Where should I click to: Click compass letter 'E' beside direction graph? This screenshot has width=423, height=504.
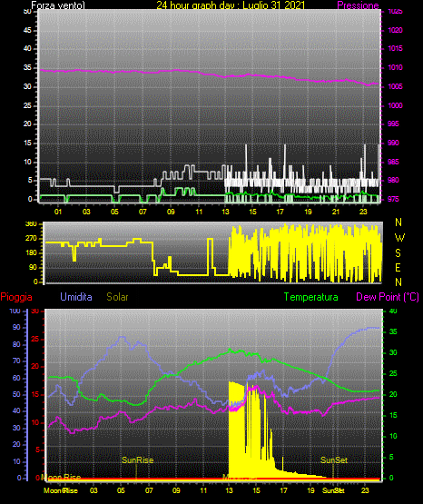coord(398,267)
